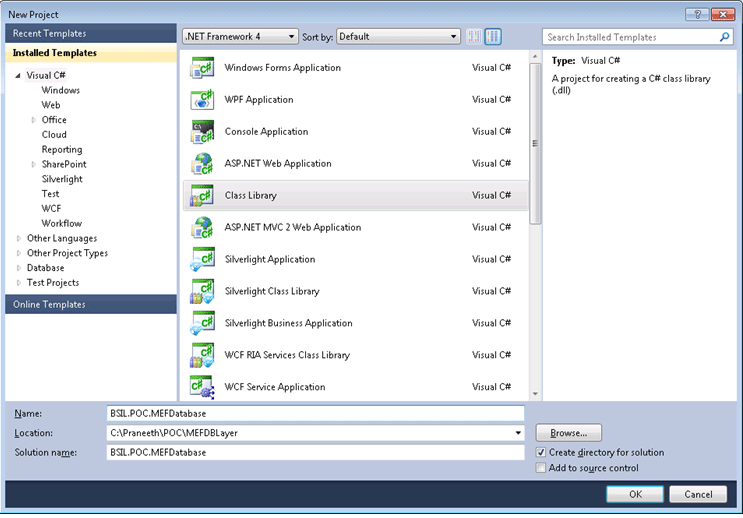Select the Class Library template icon
This screenshot has height=518, width=743.
[202, 195]
